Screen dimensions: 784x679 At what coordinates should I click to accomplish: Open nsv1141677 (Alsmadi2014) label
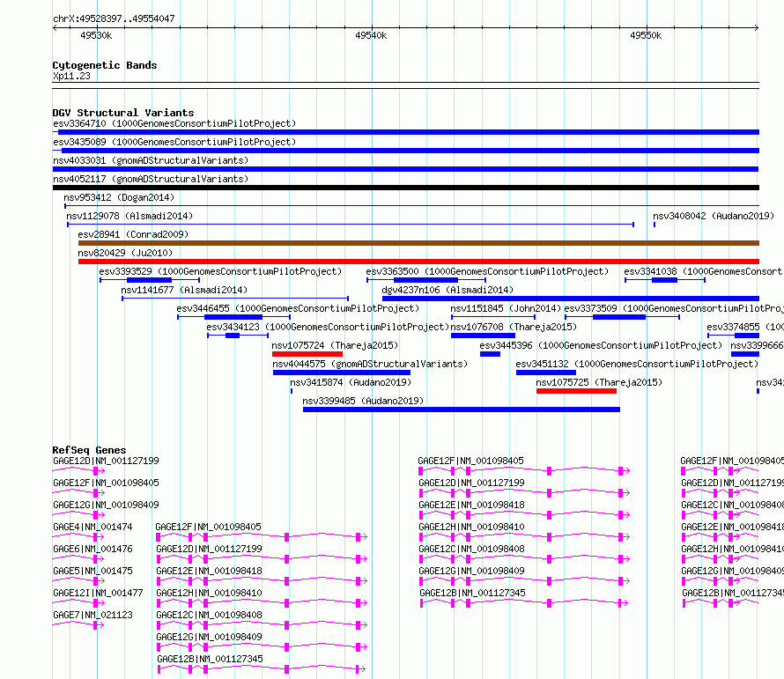pos(184,290)
